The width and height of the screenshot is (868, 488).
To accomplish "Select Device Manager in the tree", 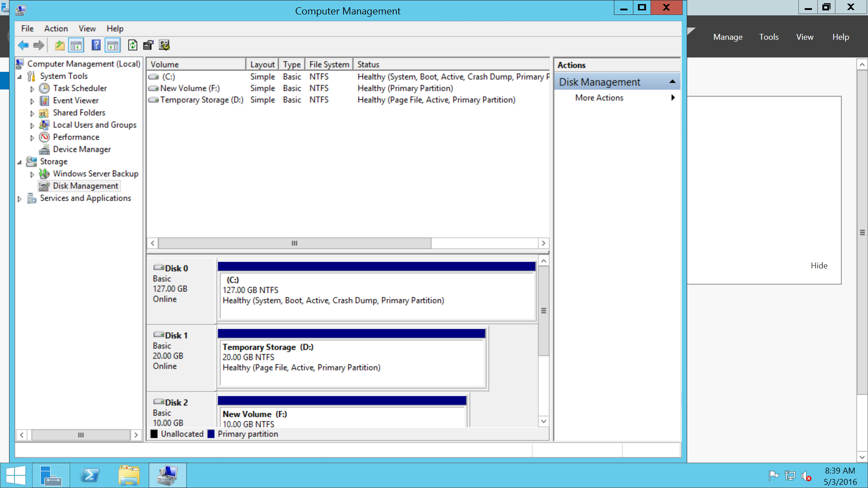I will click(82, 149).
